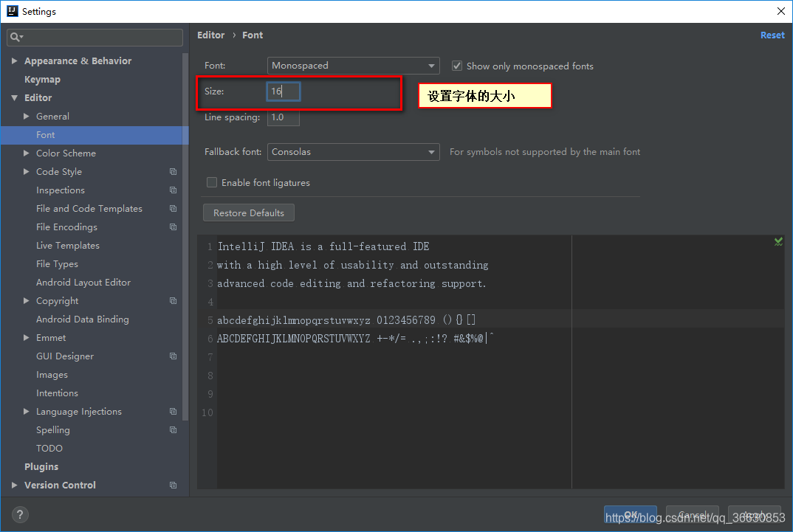Select Keymap in settings tree
This screenshot has height=532, width=793.
tap(43, 79)
